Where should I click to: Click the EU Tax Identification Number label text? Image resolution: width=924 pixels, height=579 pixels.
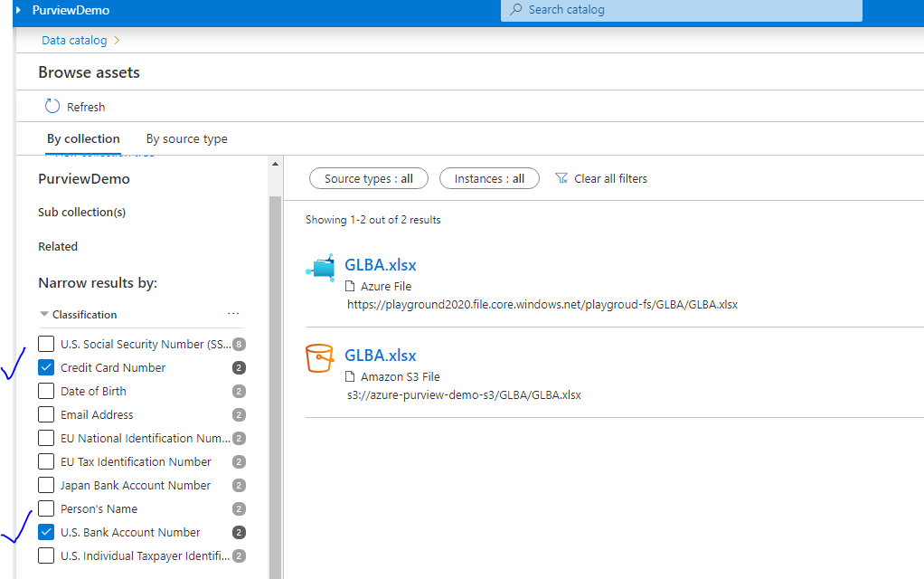click(x=136, y=461)
